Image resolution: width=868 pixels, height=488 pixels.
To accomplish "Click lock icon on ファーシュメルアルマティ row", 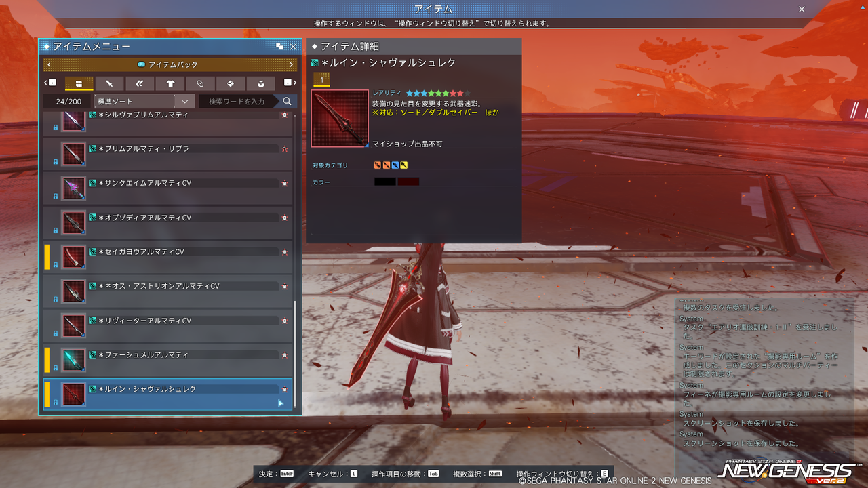I will [56, 369].
